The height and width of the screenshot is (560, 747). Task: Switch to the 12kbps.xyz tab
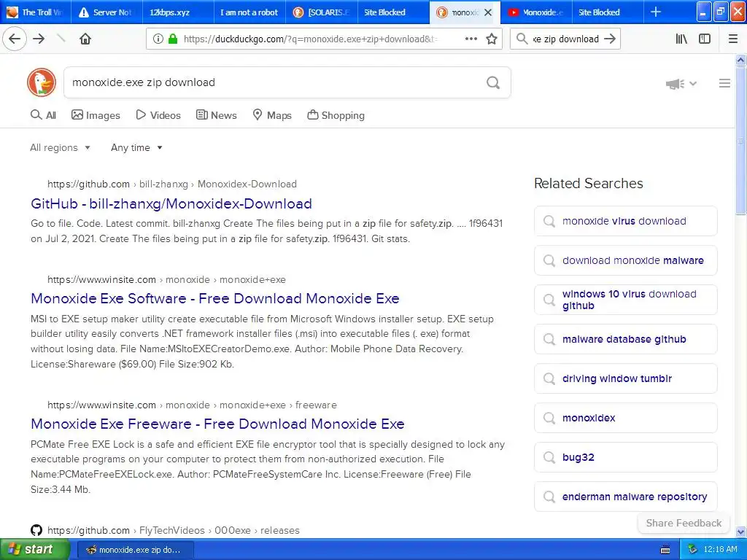(x=178, y=12)
